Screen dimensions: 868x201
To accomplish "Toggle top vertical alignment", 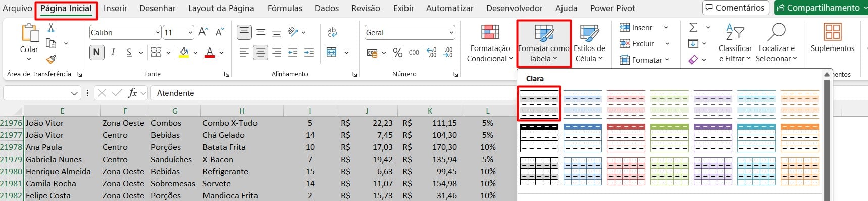I will click(244, 32).
